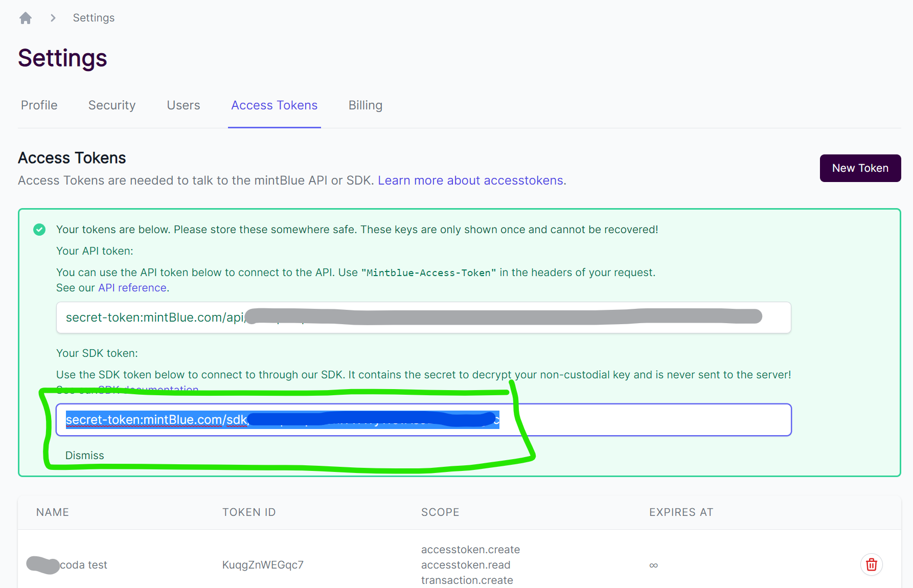
Task: Open the Users tab
Action: pyautogui.click(x=184, y=105)
